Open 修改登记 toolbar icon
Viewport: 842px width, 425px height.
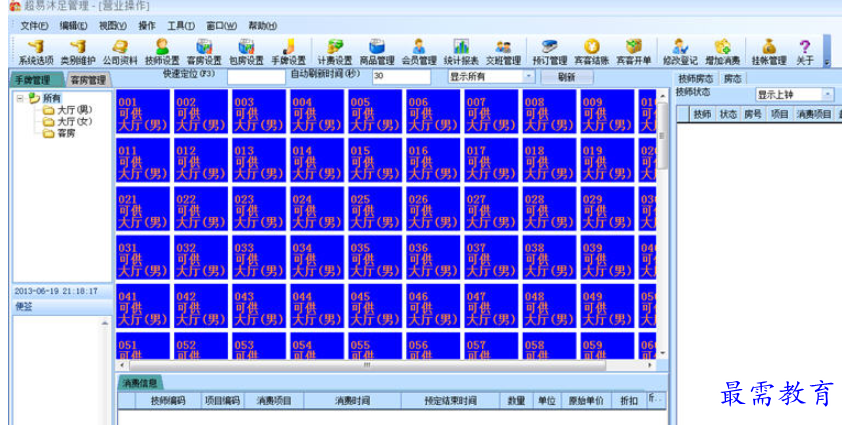coord(680,53)
